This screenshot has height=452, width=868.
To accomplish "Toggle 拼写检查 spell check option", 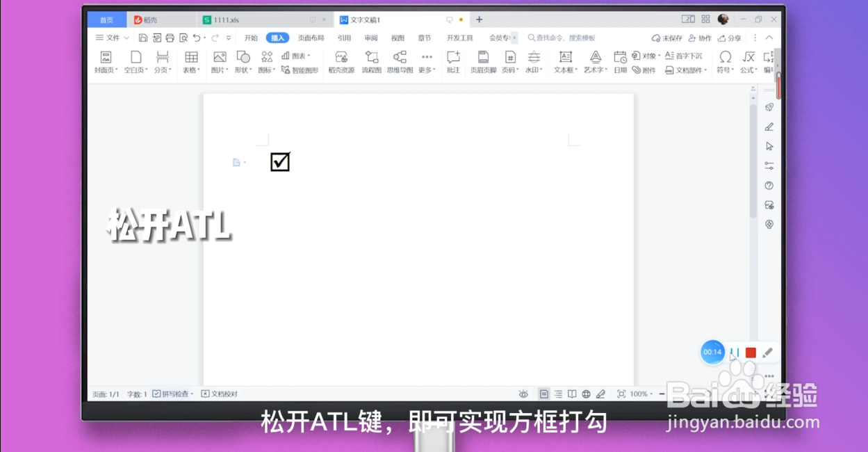I will click(175, 394).
